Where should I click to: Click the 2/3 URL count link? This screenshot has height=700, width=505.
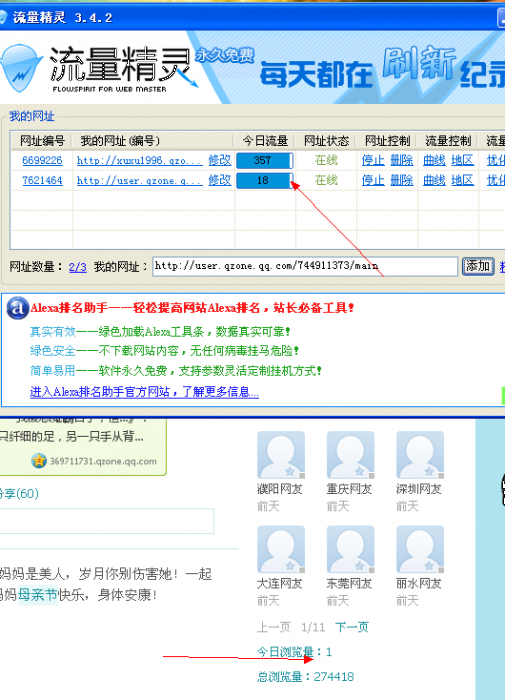pyautogui.click(x=78, y=267)
